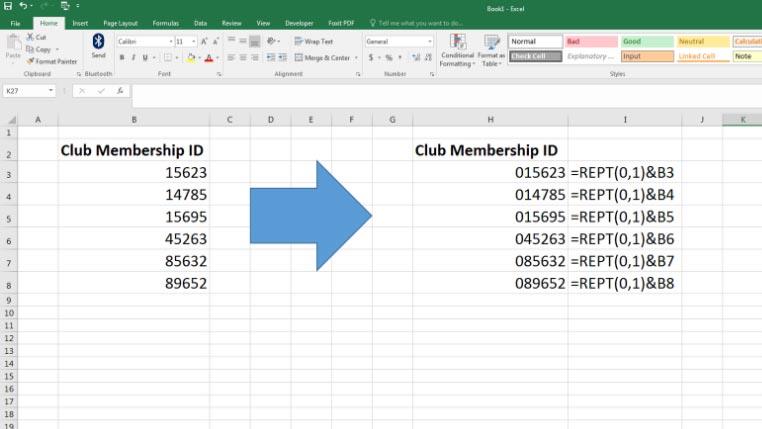Toggle Bottom Align in the Alignment group
762x429 pixels.
pos(255,41)
